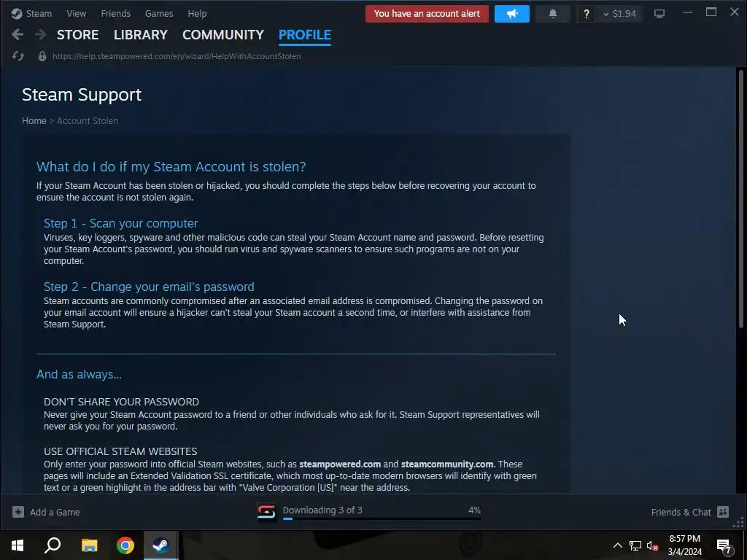Click the question mark help icon
Viewport: 747px width, 560px height.
point(586,14)
